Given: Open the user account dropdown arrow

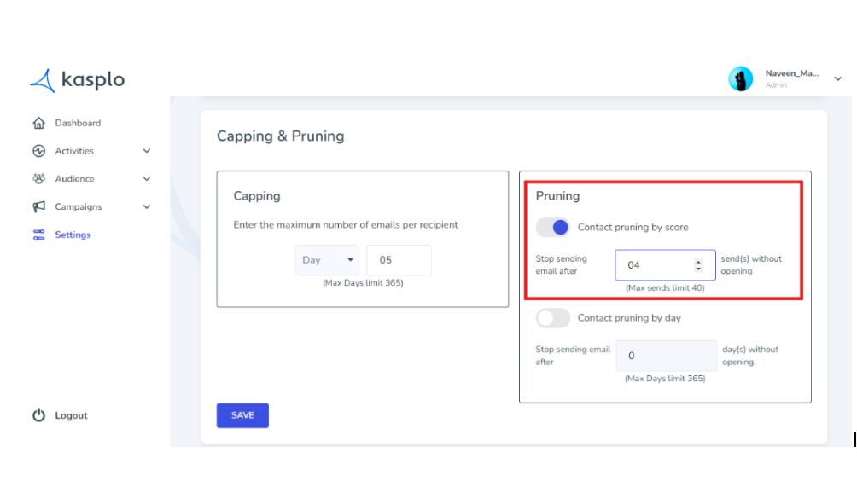Looking at the screenshot, I should [x=838, y=79].
